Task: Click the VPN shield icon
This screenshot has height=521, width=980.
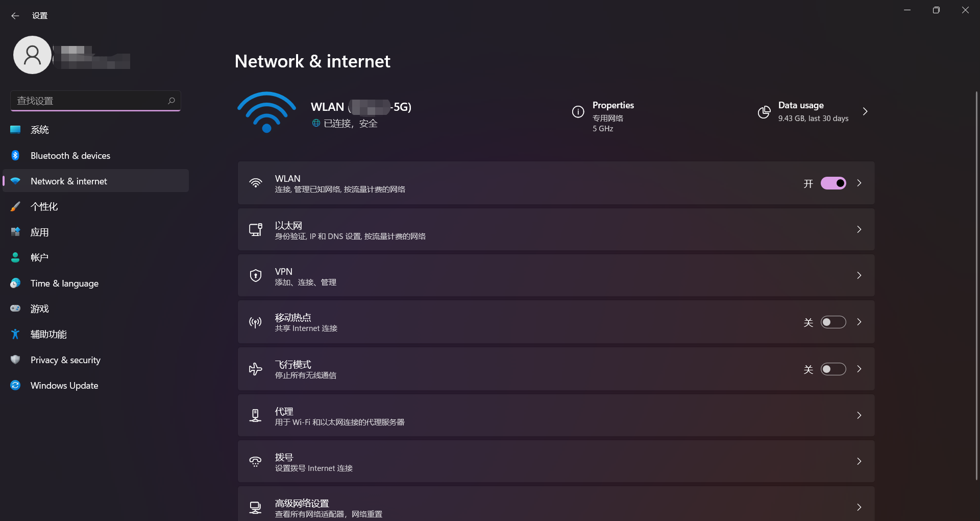Action: pos(255,276)
